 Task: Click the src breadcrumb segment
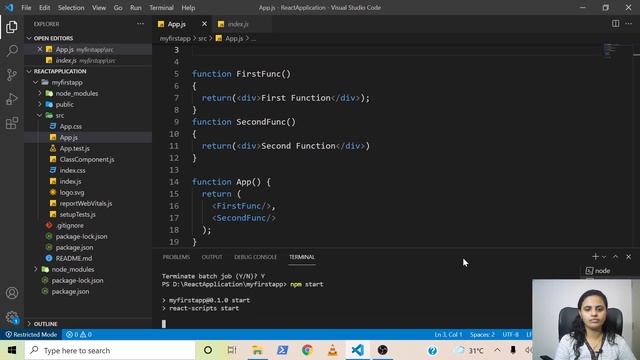[202, 38]
